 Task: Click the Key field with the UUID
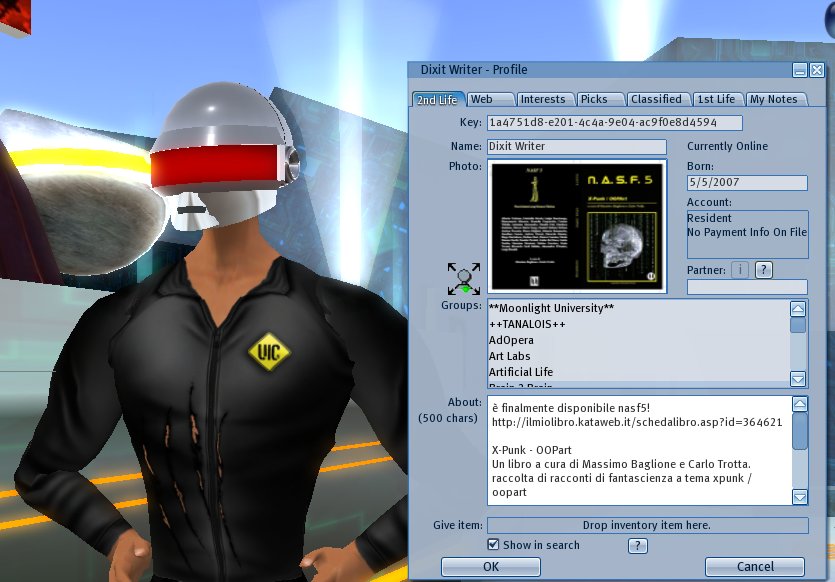[x=615, y=122]
